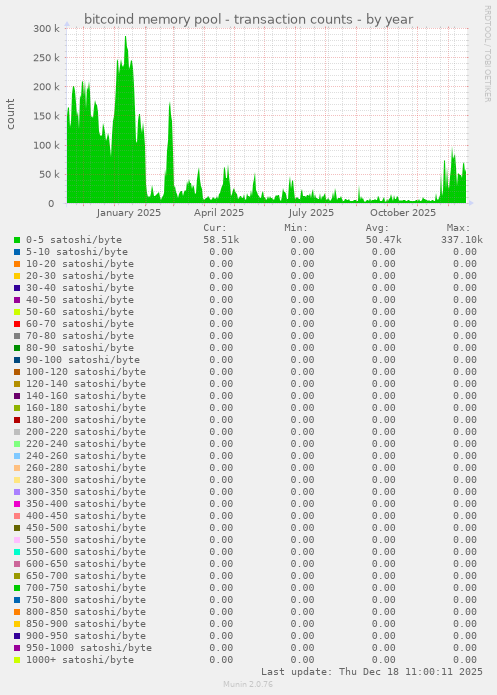Click the 'Cur:' column header
The image size is (497, 695).
tap(215, 228)
